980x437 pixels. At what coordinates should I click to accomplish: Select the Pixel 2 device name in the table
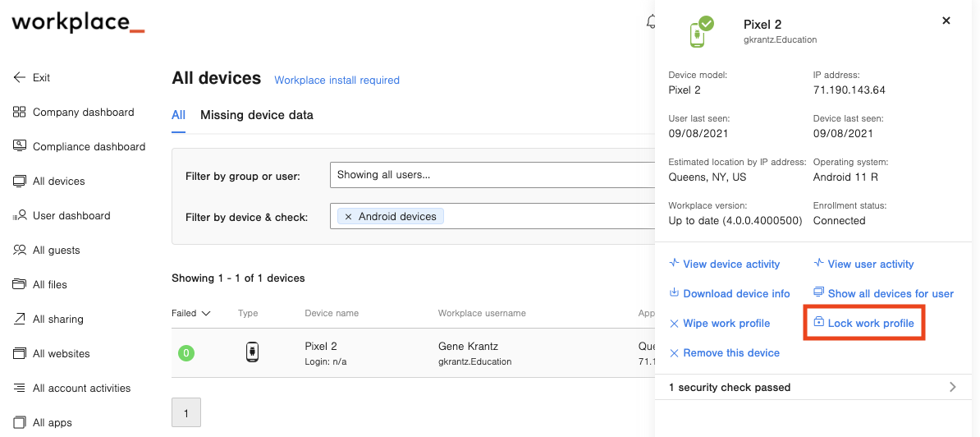click(x=321, y=346)
